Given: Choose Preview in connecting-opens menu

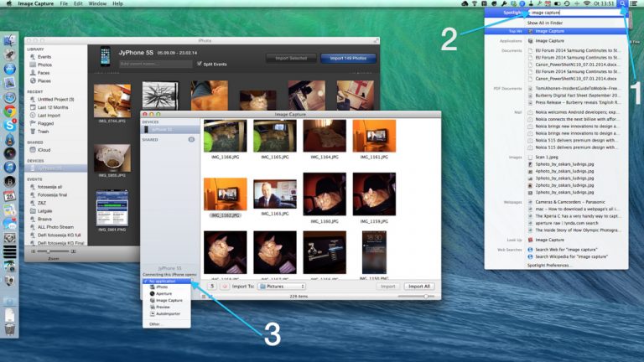Looking at the screenshot, I should (x=167, y=307).
